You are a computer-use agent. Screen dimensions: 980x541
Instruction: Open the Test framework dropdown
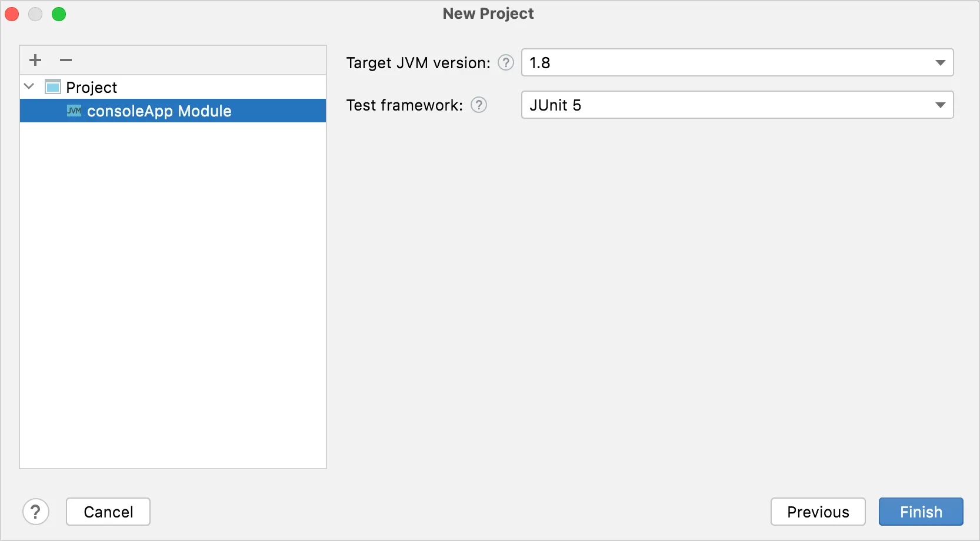[940, 105]
